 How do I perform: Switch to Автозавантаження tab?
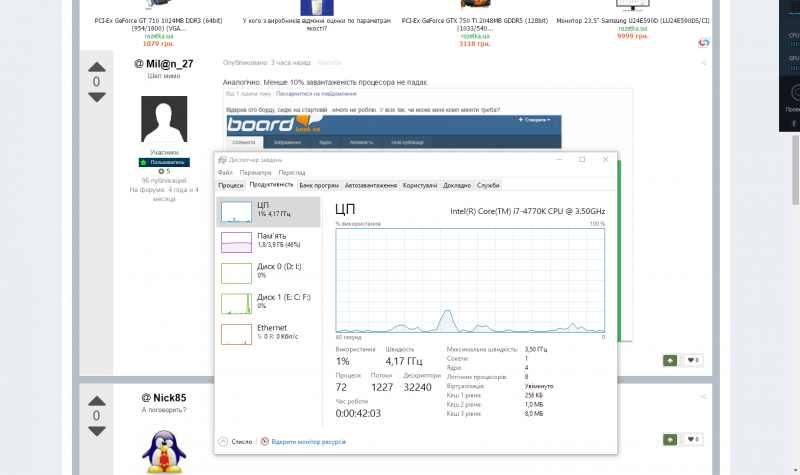click(371, 185)
